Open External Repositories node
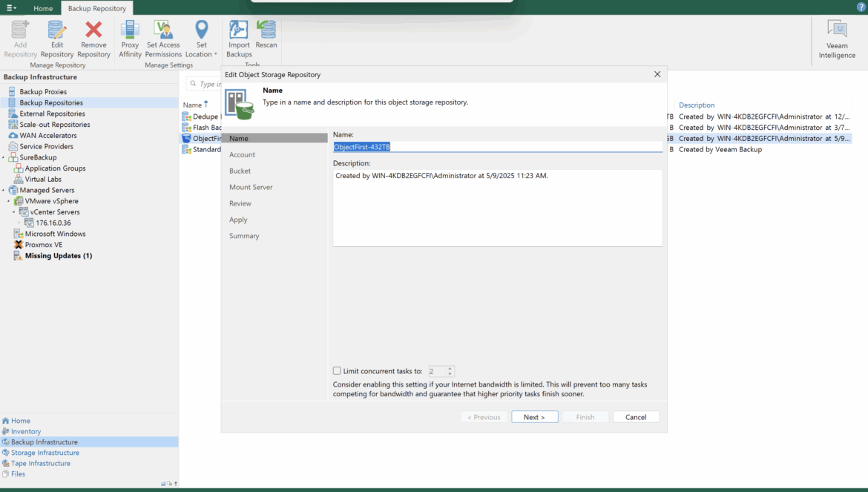The height and width of the screenshot is (492, 868). [x=52, y=114]
